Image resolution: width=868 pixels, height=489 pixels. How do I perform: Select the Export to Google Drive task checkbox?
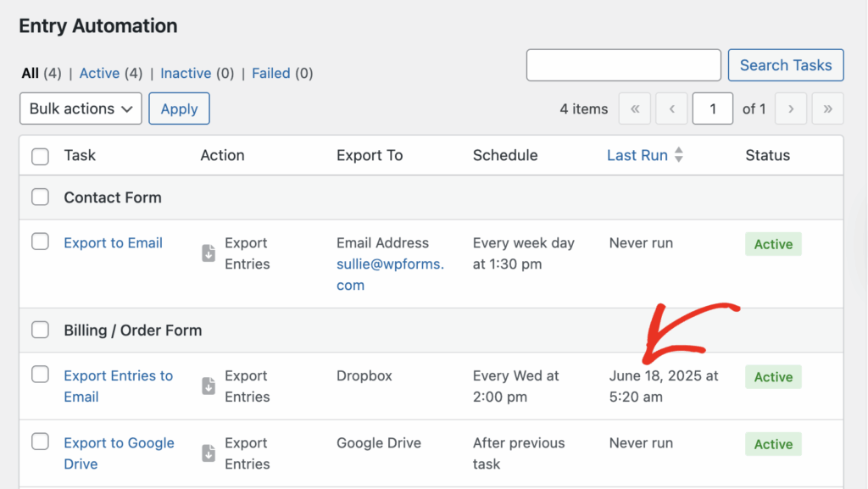[x=40, y=442]
